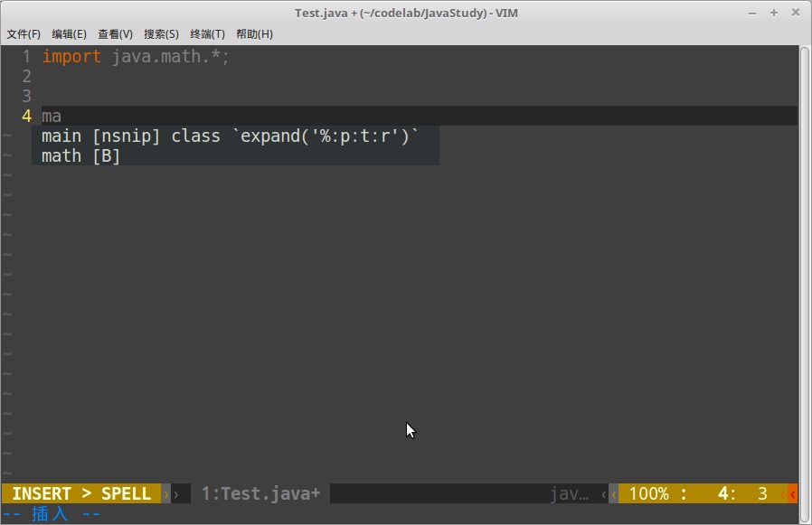Click the -- 插入 -- mode message

(x=52, y=514)
